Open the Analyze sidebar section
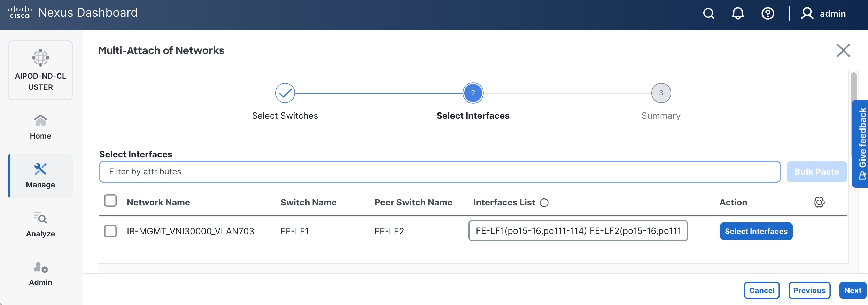The image size is (868, 305). point(40,225)
